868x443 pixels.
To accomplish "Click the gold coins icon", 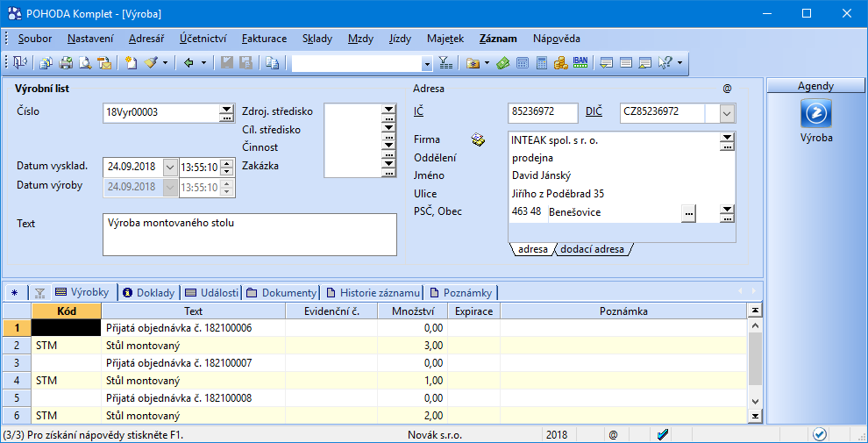I will click(x=561, y=63).
